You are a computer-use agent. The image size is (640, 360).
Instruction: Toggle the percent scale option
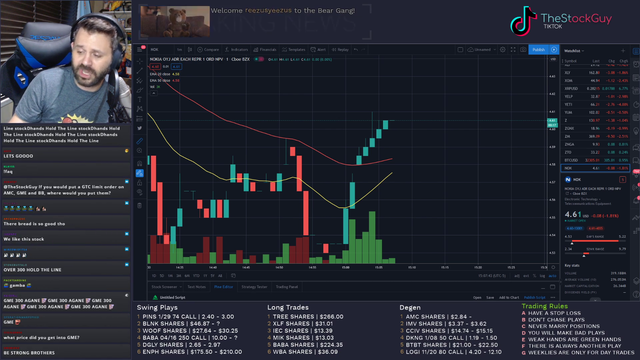point(534,276)
